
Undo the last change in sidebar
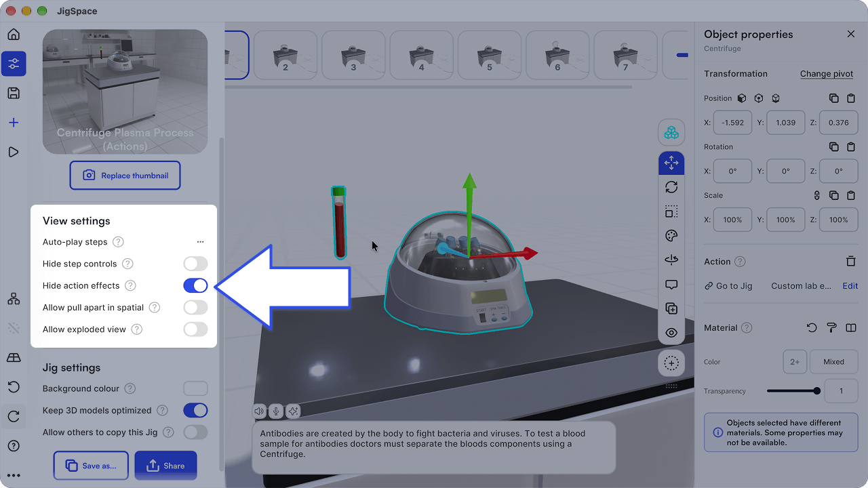(14, 387)
